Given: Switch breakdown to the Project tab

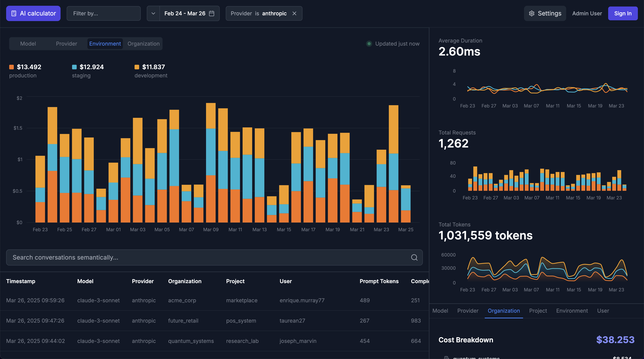Looking at the screenshot, I should 538,311.
